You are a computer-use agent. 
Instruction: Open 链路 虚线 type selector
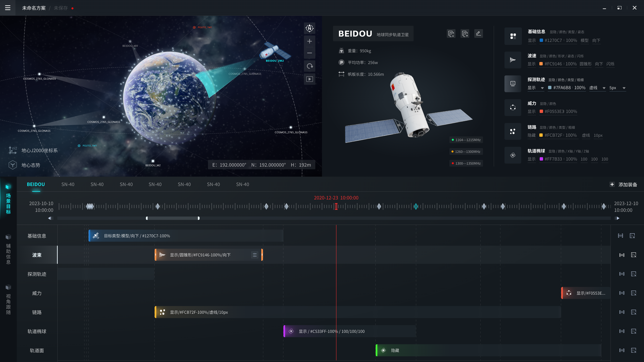pyautogui.click(x=586, y=135)
